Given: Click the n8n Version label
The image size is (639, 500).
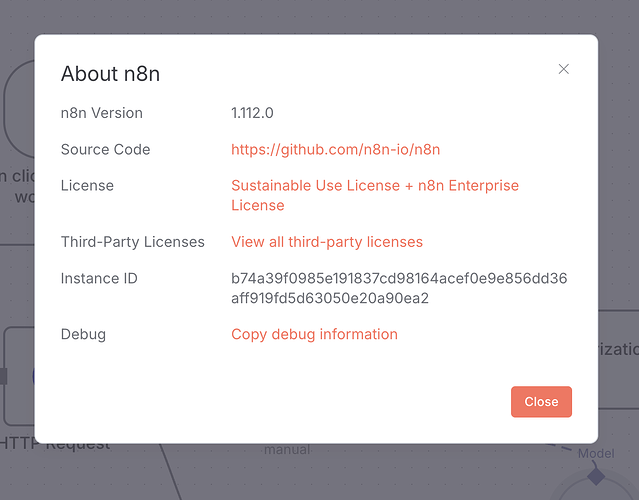Looking at the screenshot, I should coord(101,113).
